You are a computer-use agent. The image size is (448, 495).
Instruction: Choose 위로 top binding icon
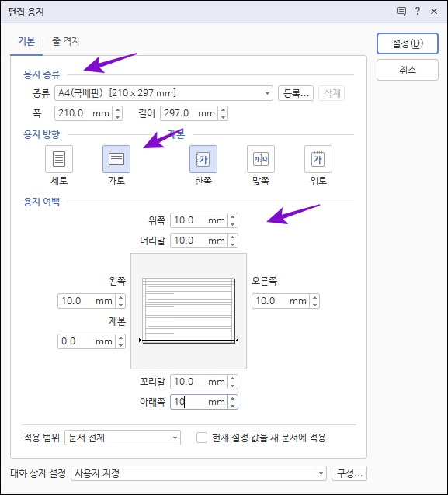(318, 159)
